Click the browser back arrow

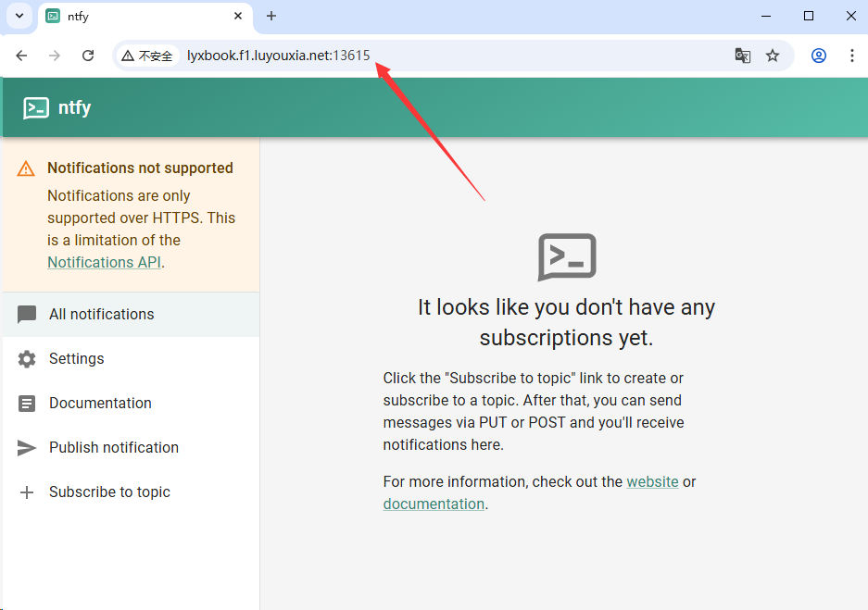21,56
